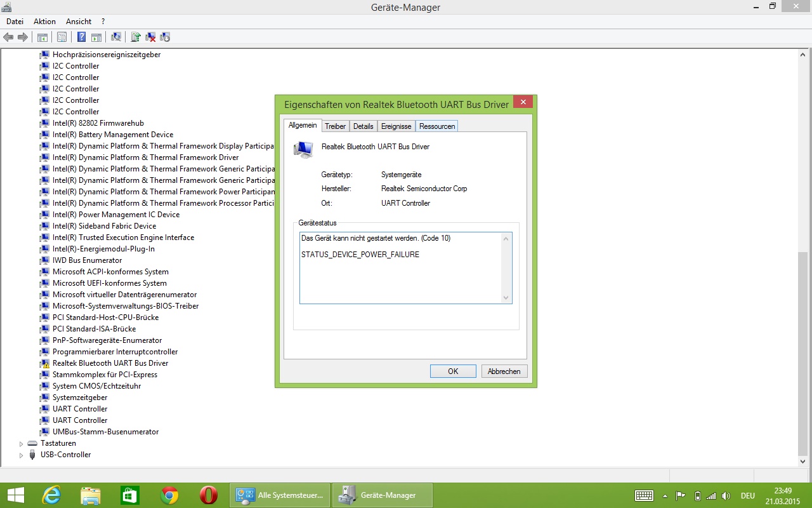This screenshot has height=508, width=812.
Task: Toggle the action pane toolbar icon
Action: point(96,37)
